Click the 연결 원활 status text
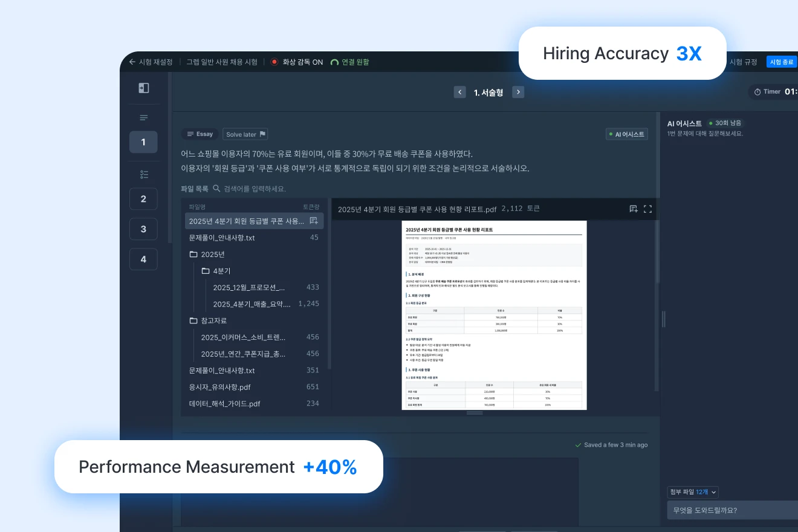This screenshot has height=532, width=798. pyautogui.click(x=355, y=62)
